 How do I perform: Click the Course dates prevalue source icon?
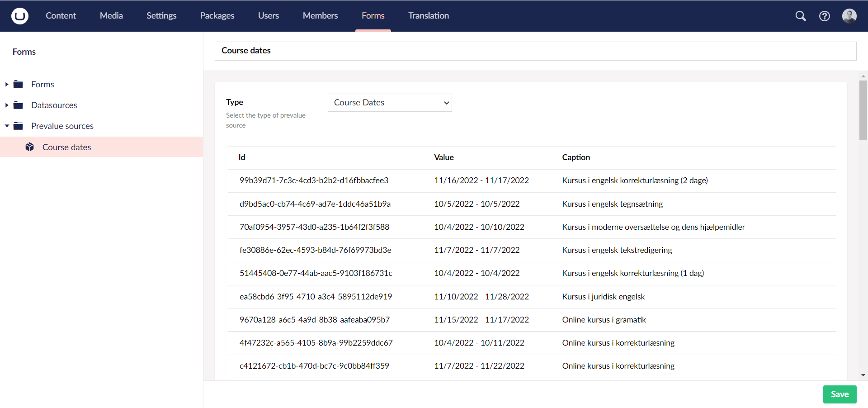[x=29, y=147]
